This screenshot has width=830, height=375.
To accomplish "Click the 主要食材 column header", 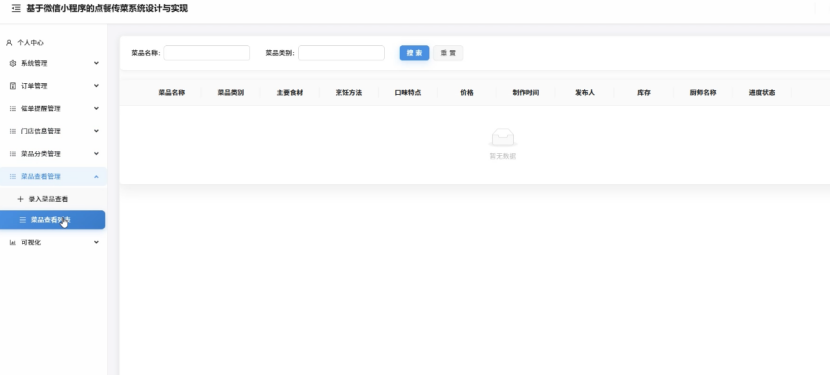I will (x=290, y=93).
